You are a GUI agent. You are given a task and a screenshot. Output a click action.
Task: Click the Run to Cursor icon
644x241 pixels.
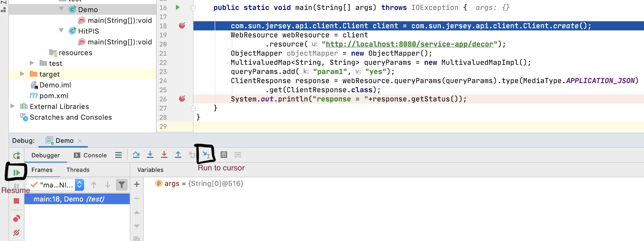click(206, 155)
